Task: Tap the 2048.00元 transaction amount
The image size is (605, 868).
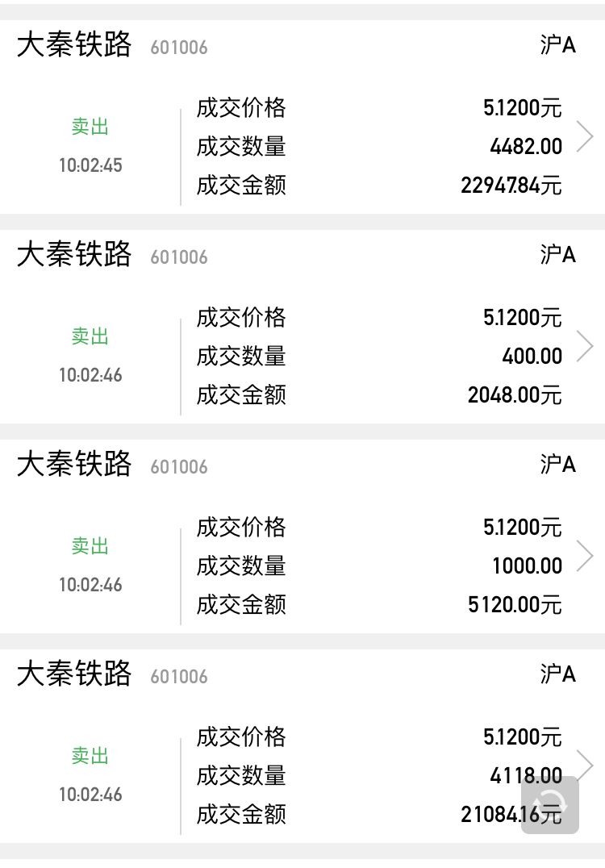Action: click(x=515, y=395)
